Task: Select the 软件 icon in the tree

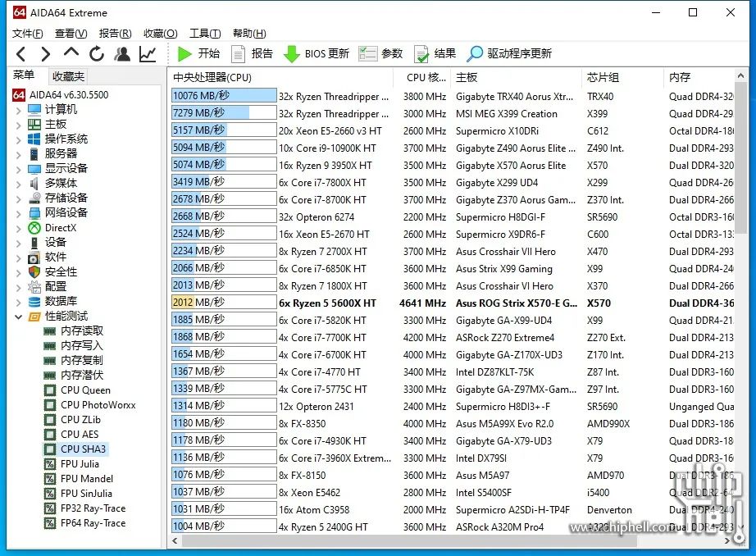Action: pos(34,257)
